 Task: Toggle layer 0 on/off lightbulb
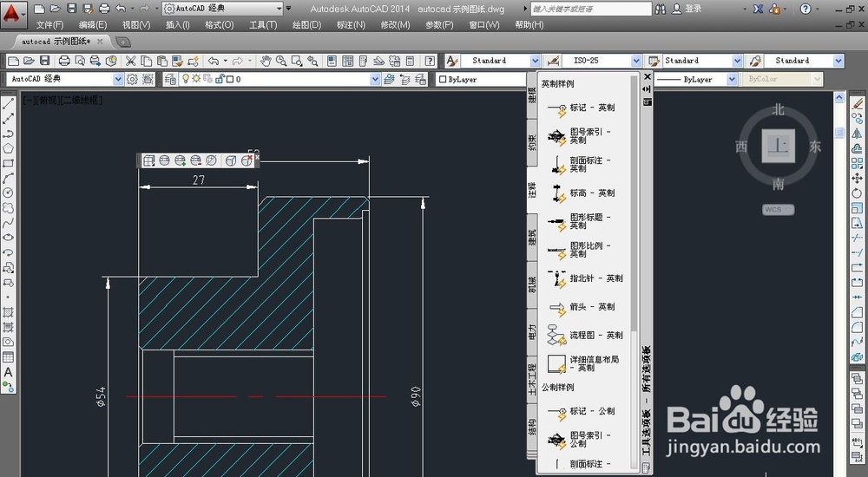186,79
